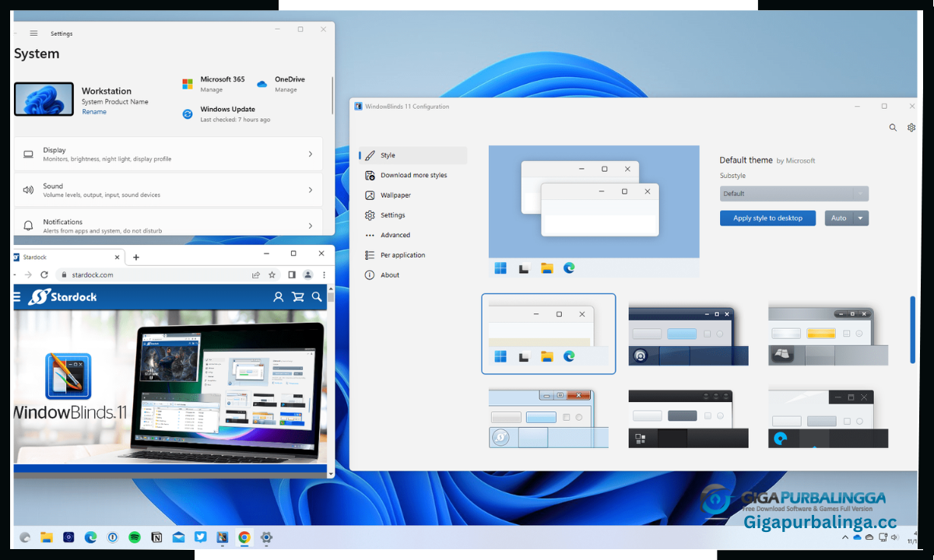Select the style thumbnail with the Edge icon on dark taskbar
This screenshot has height=560, width=934.
828,417
